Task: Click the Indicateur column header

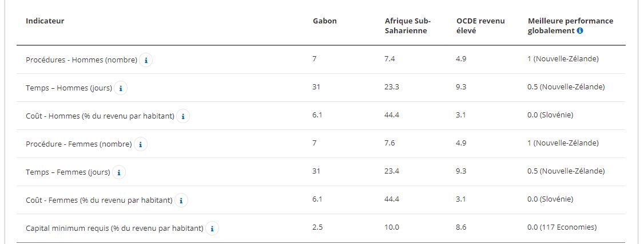Action: pyautogui.click(x=45, y=21)
